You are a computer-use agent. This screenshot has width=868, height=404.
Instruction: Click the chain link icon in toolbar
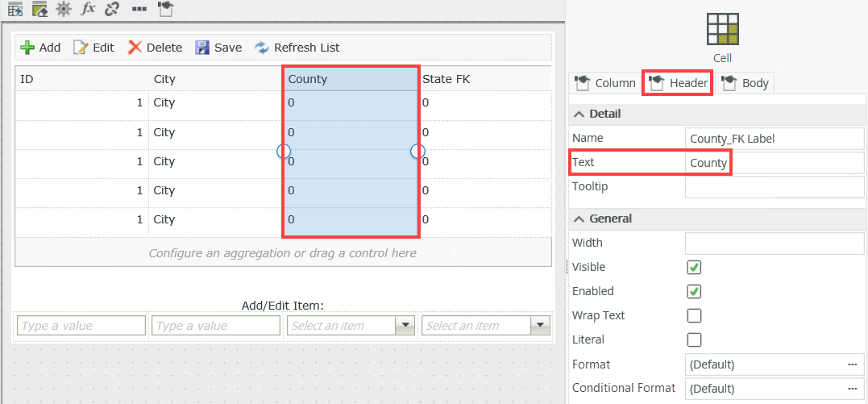(x=112, y=9)
